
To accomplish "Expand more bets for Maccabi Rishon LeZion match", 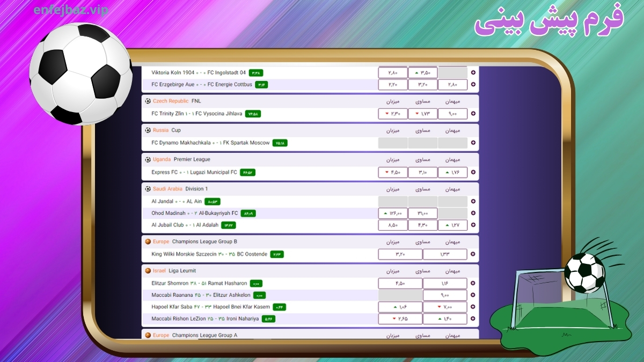I will pos(472,319).
